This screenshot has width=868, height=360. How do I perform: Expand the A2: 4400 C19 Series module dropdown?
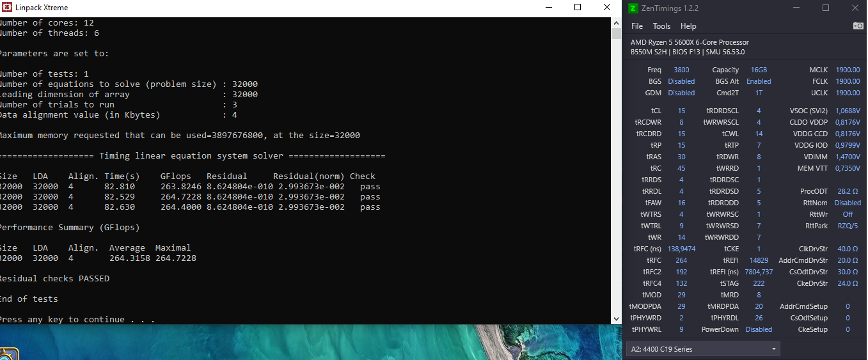703,349
